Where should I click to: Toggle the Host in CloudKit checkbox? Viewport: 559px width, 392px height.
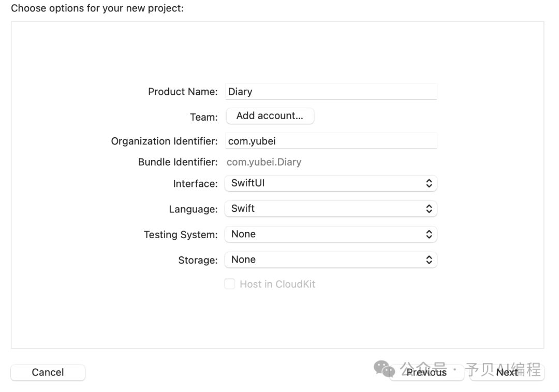[229, 284]
